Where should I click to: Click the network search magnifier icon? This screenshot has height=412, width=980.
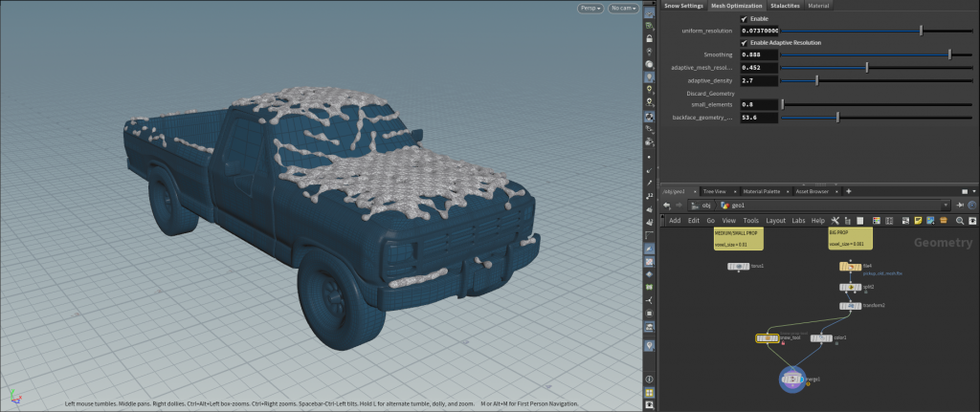tap(959, 221)
